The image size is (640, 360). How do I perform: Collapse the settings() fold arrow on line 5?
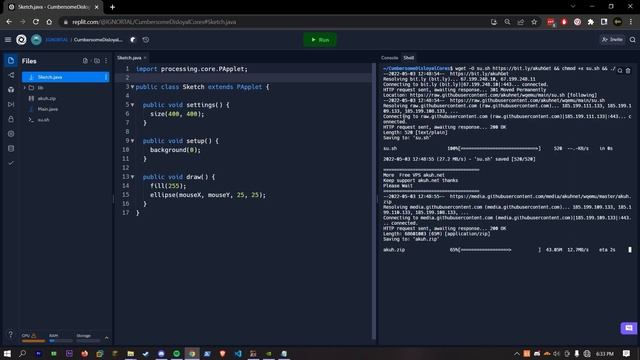(132, 105)
